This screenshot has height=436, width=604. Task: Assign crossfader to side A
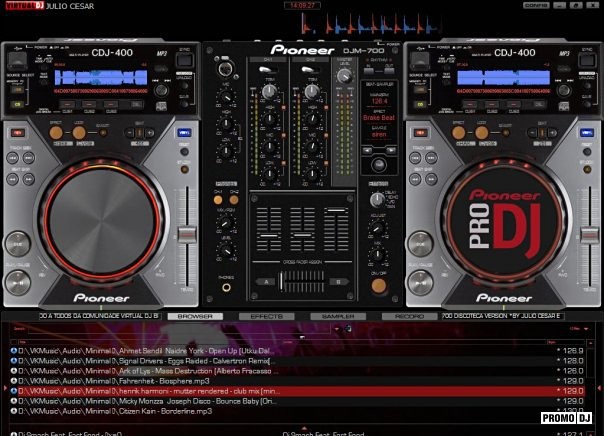[268, 282]
